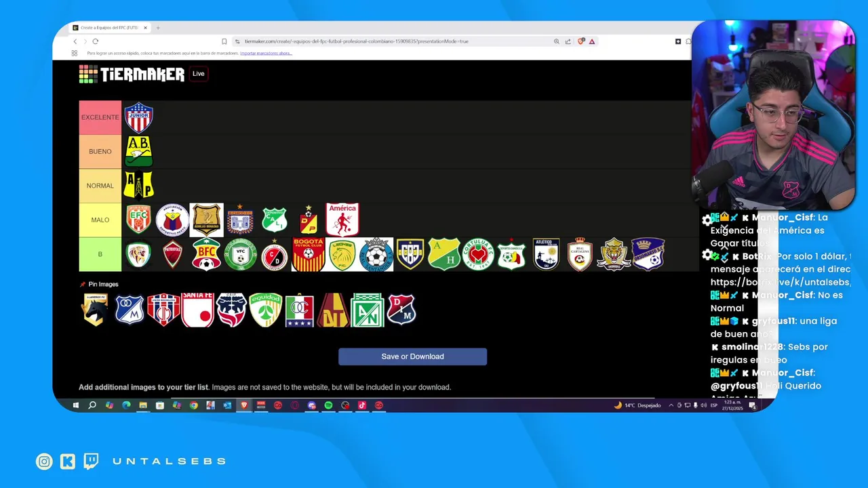Select the Independiente Medellín DIM crest
Screen dimensions: 868x488
point(401,310)
